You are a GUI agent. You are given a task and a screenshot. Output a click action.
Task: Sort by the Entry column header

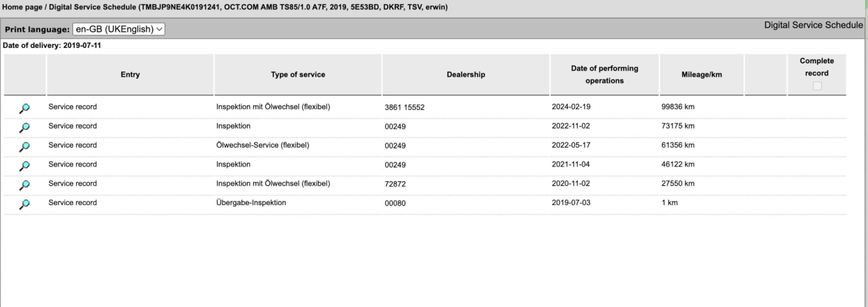click(130, 75)
